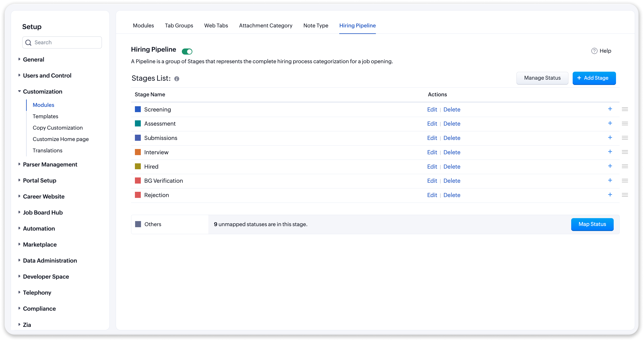Screen dimensions: 644x341
Task: Open Translations under Customization
Action: point(48,150)
